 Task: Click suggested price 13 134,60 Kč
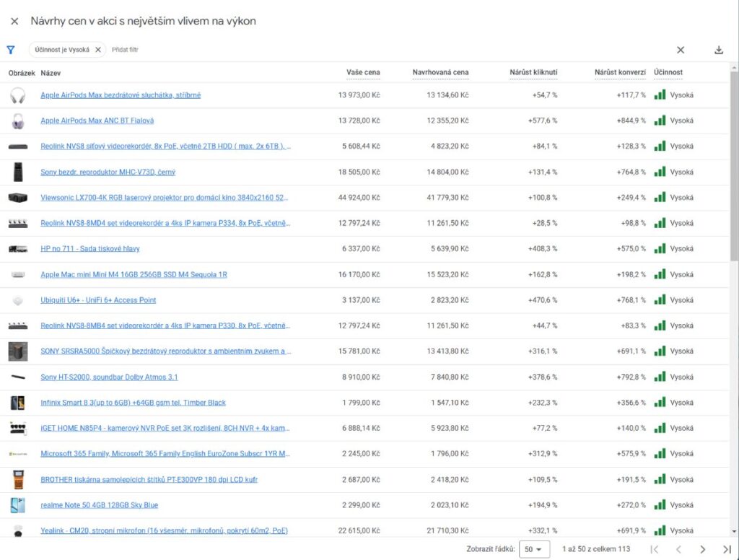[447, 95]
